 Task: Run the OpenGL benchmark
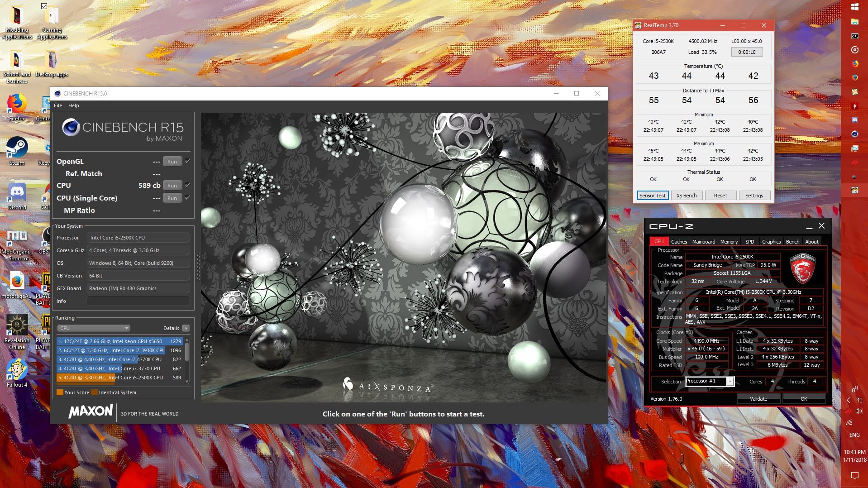coord(172,162)
